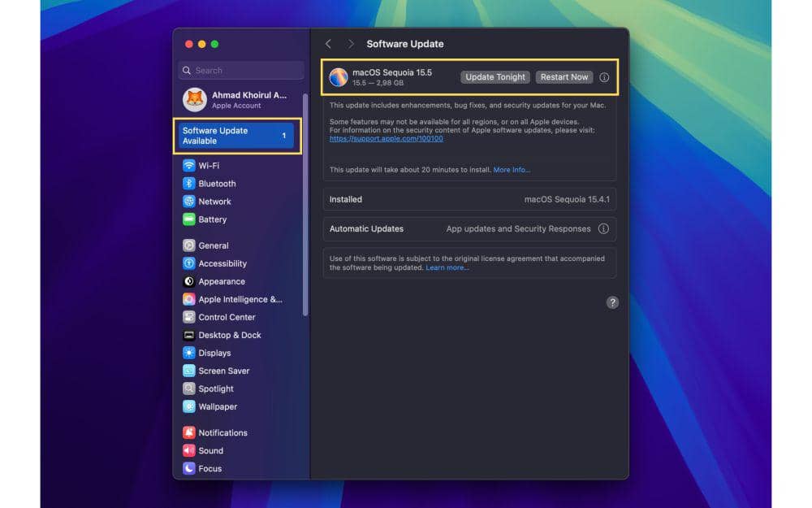812x508 pixels.
Task: Click the update badge showing 1
Action: 283,136
